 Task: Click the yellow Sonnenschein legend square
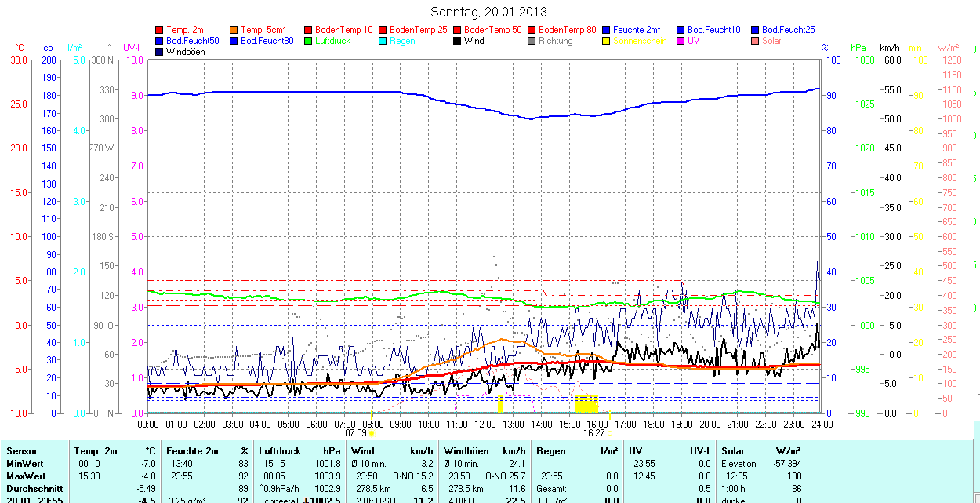pos(607,41)
